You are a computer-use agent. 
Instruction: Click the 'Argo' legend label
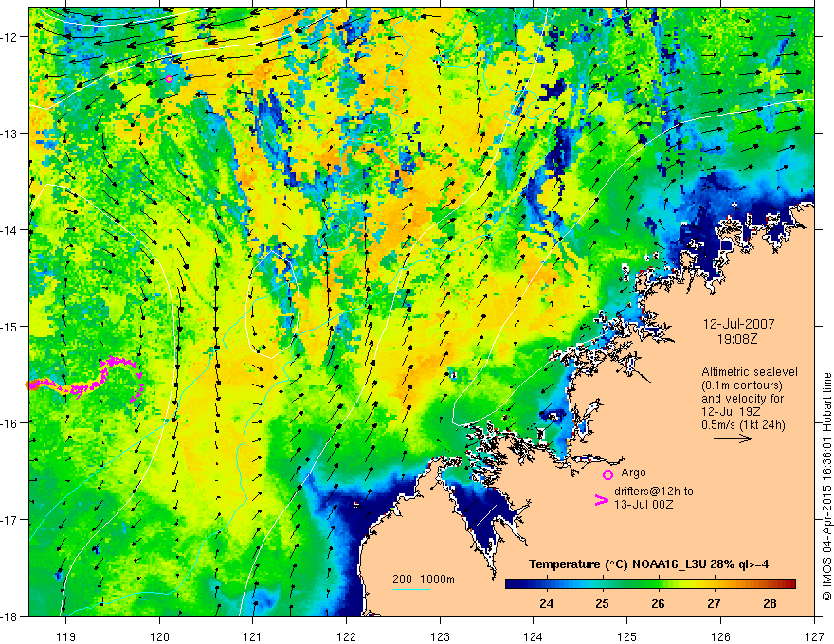(x=633, y=473)
